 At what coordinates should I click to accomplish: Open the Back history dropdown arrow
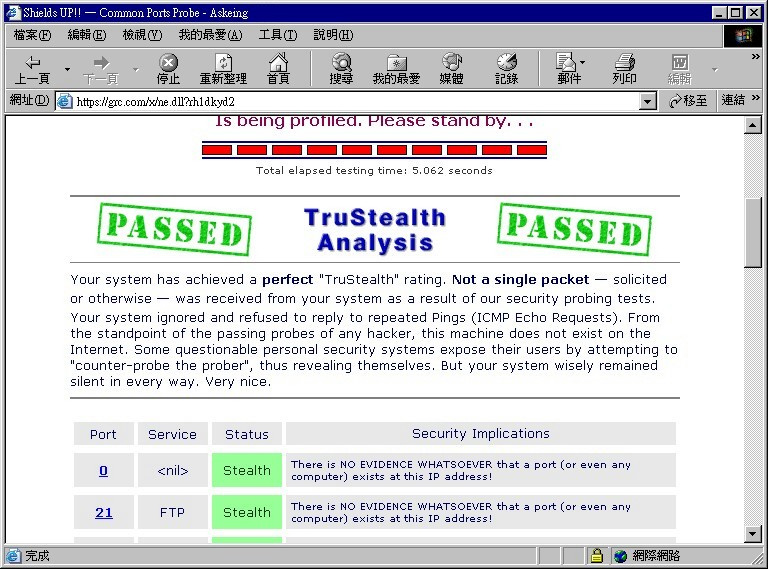click(x=67, y=70)
